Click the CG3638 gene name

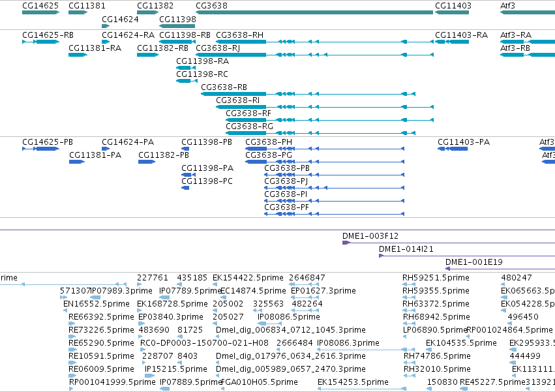(212, 6)
